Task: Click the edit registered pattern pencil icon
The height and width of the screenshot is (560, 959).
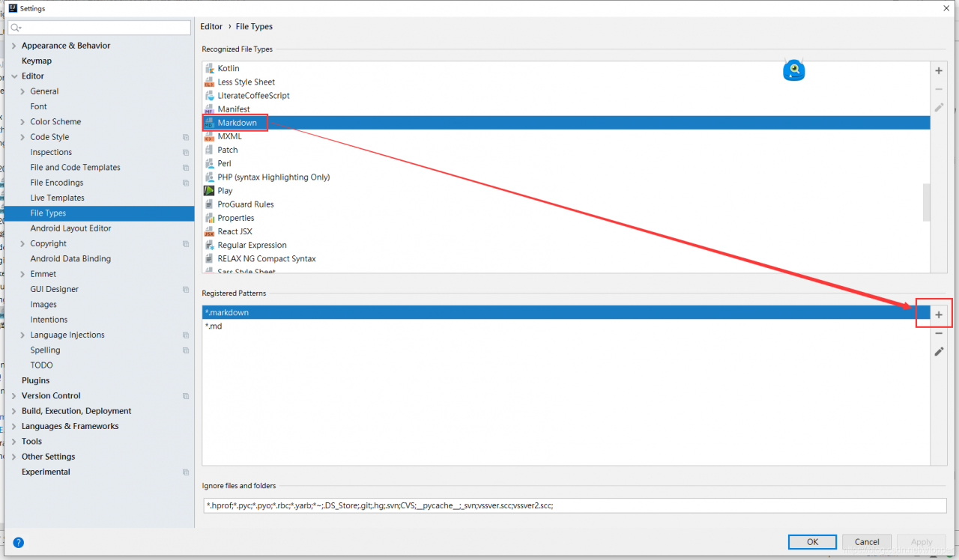Action: coord(939,351)
